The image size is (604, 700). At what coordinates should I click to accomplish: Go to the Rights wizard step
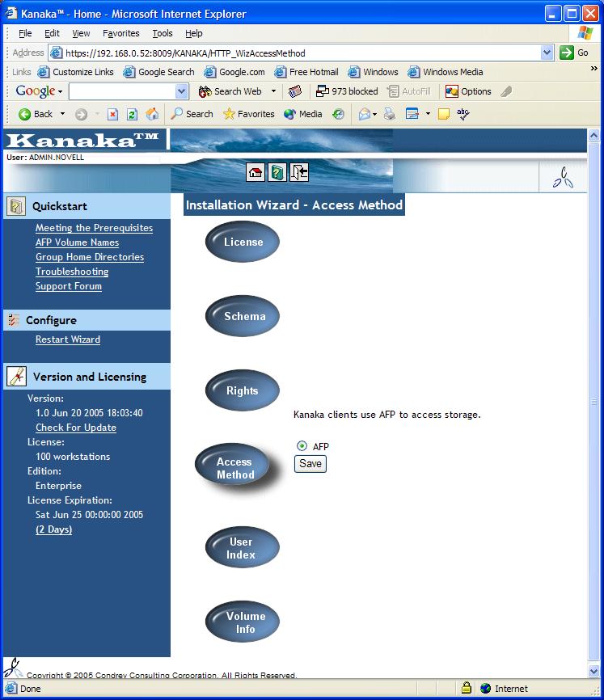[243, 390]
